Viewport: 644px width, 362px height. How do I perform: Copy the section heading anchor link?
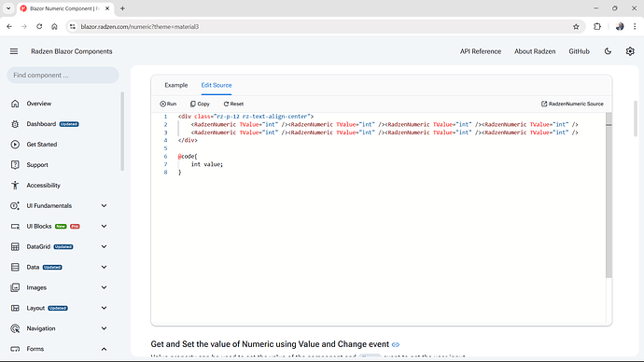click(x=396, y=344)
